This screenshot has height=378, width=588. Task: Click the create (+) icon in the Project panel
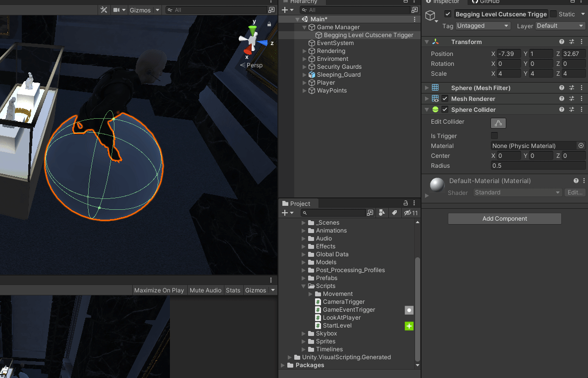click(x=284, y=213)
